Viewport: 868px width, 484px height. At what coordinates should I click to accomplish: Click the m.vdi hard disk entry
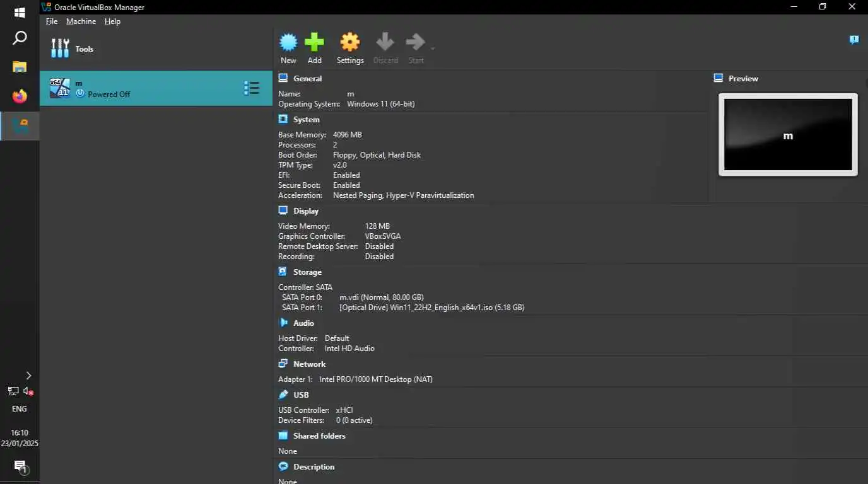coord(381,297)
